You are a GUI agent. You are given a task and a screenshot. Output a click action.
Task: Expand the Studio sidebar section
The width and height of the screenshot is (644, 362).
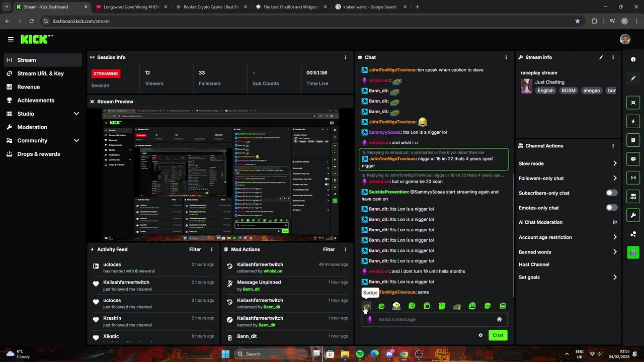pyautogui.click(x=76, y=114)
